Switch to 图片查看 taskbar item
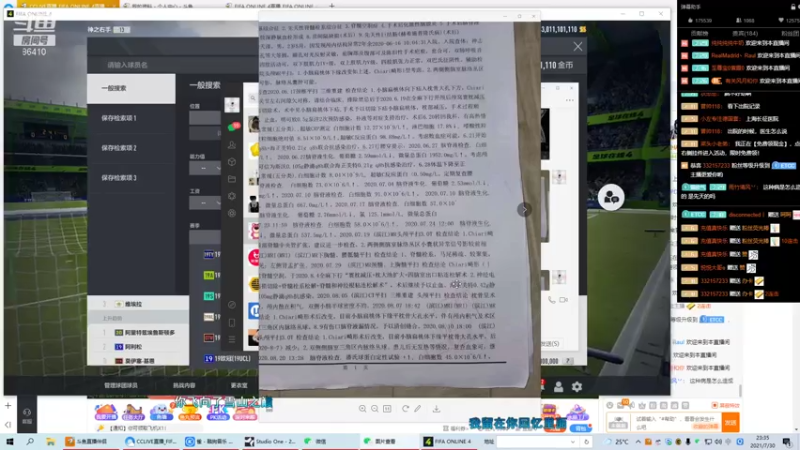This screenshot has width=800, height=450. pyautogui.click(x=389, y=442)
